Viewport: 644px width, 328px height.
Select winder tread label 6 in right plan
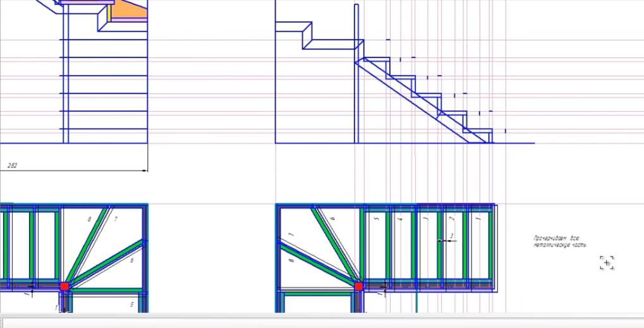click(333, 217)
